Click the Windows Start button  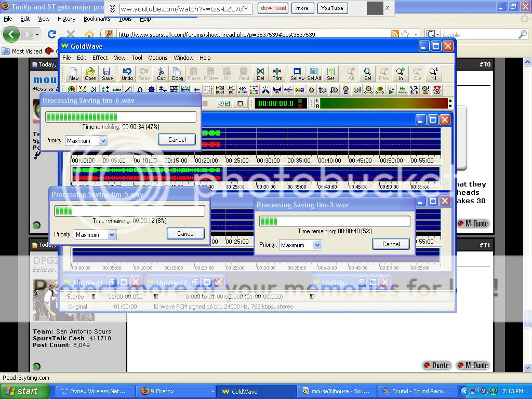(x=25, y=391)
